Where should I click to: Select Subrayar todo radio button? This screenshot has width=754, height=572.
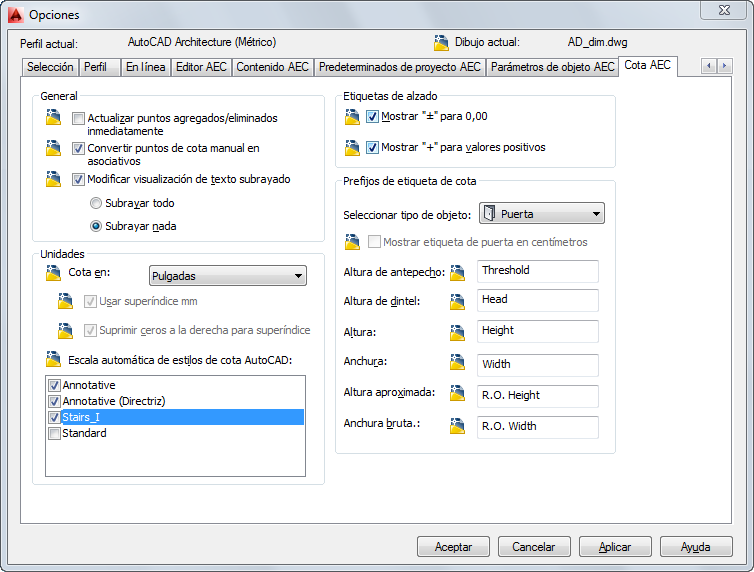(96, 203)
